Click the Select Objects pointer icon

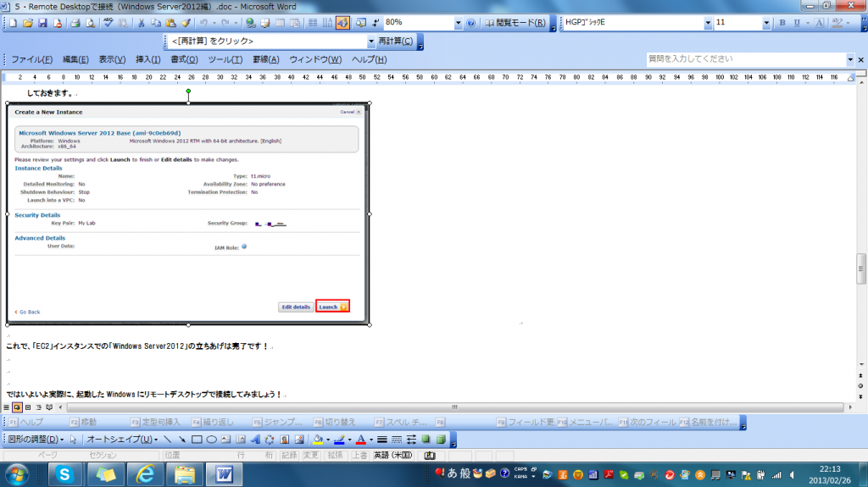coord(73,440)
